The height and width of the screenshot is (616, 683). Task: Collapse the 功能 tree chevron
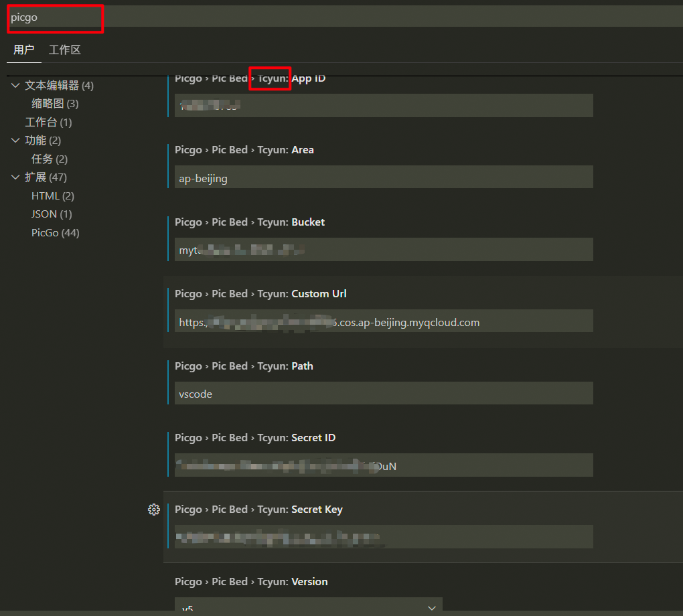(x=15, y=141)
